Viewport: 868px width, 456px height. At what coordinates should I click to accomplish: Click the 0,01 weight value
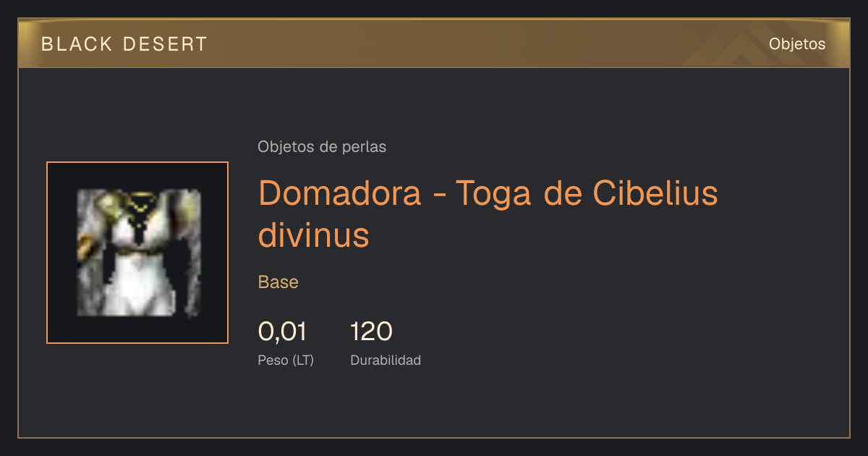click(x=282, y=332)
